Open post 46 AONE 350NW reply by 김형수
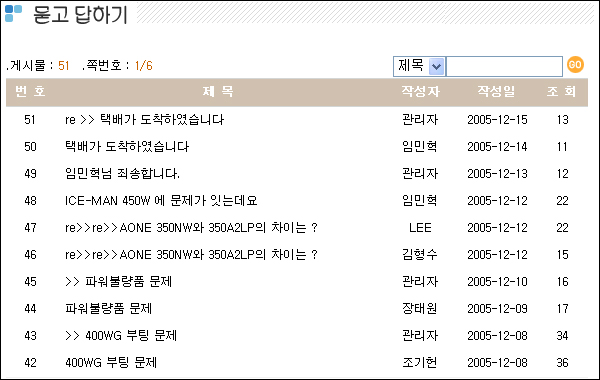 (191, 254)
